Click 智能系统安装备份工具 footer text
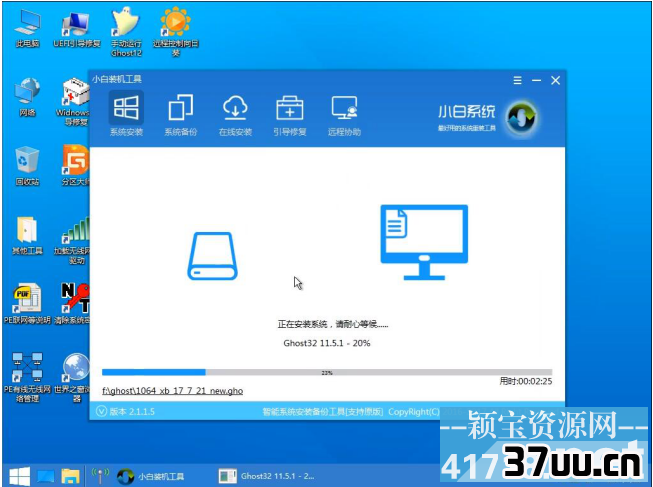The width and height of the screenshot is (653, 487). (322, 412)
